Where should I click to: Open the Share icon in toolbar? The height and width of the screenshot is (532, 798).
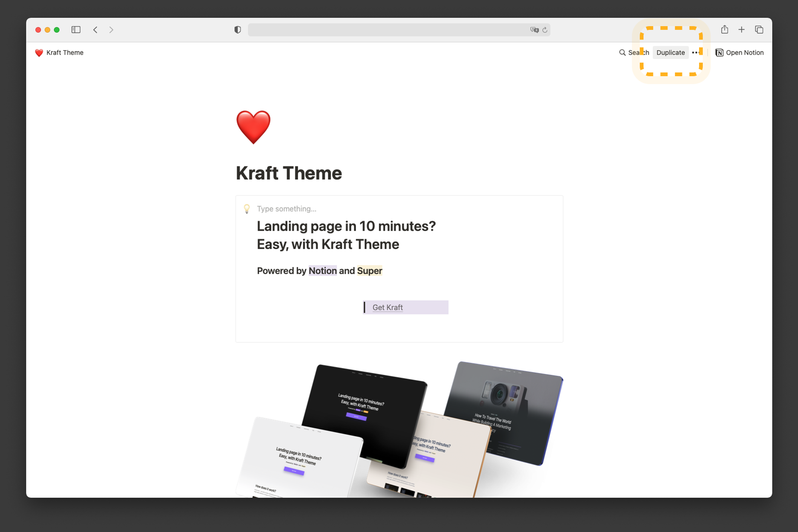point(725,29)
